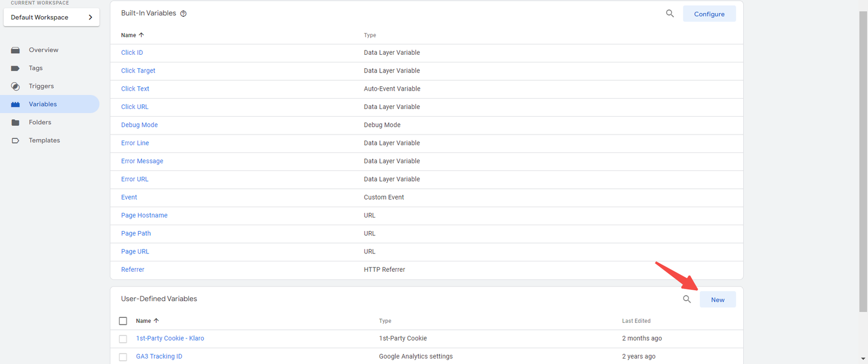The width and height of the screenshot is (868, 364).
Task: Expand the Default Workspace selector
Action: coord(51,17)
